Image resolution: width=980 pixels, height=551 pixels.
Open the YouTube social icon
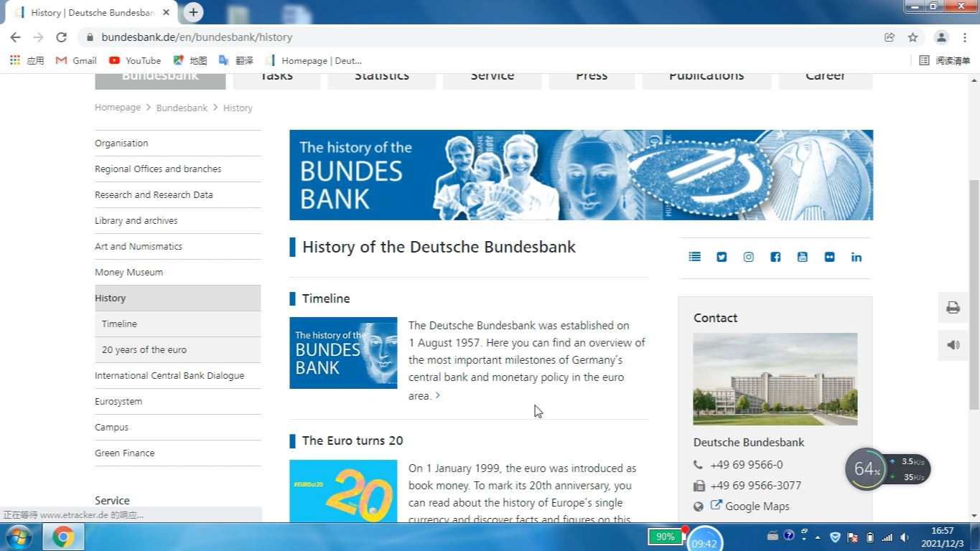pyautogui.click(x=802, y=257)
